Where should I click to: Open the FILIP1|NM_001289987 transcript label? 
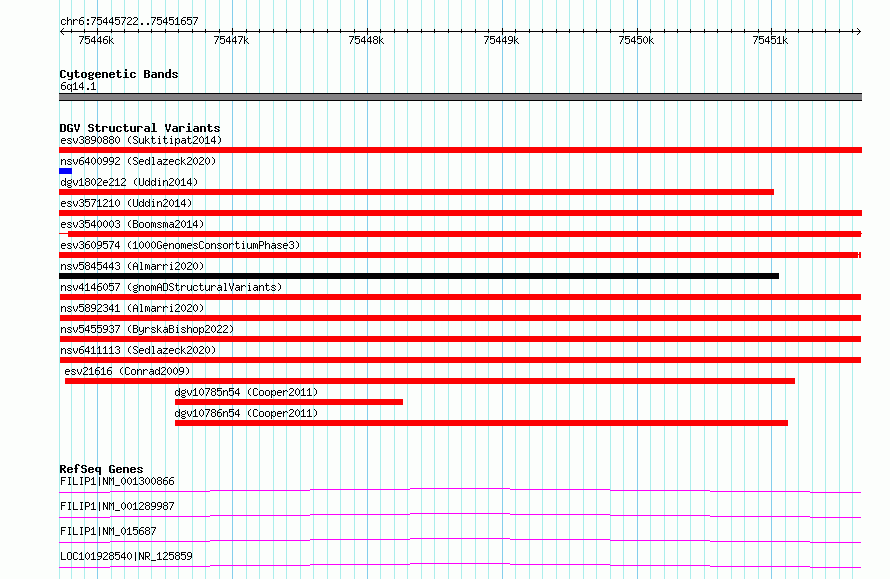click(117, 506)
